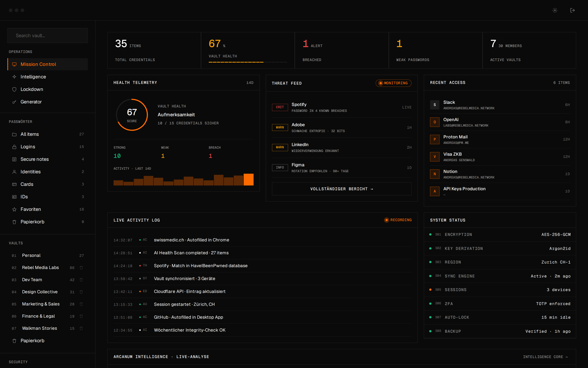Open the Spotify CRIT threat entry
The height and width of the screenshot is (368, 588).
click(342, 107)
